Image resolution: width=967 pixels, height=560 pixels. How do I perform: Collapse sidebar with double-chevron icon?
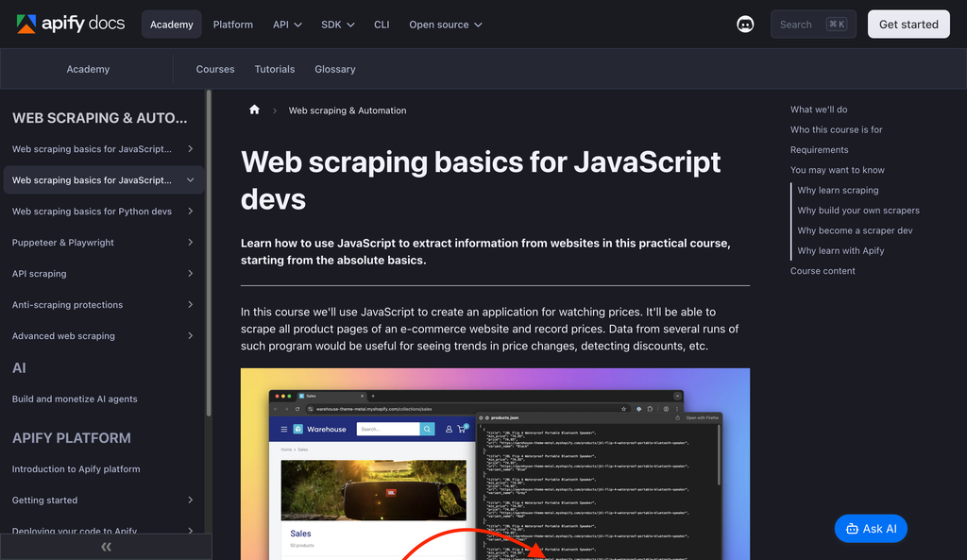106,547
